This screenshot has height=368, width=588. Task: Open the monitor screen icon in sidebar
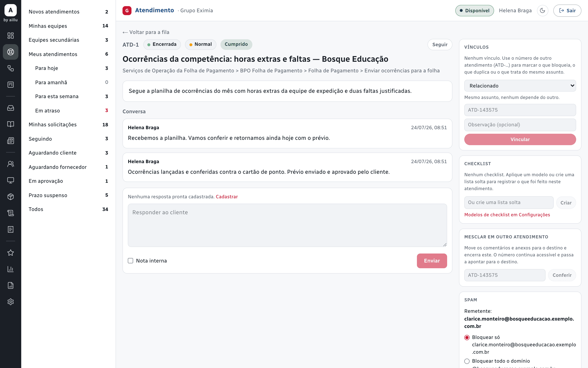pos(10,180)
